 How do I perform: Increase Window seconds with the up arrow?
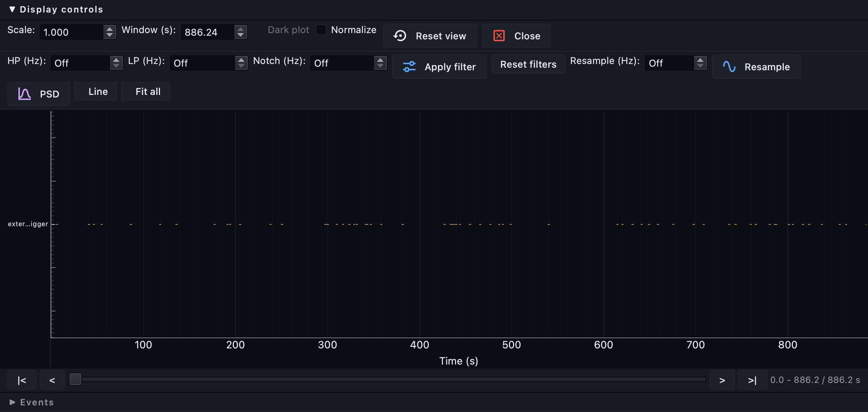point(241,29)
